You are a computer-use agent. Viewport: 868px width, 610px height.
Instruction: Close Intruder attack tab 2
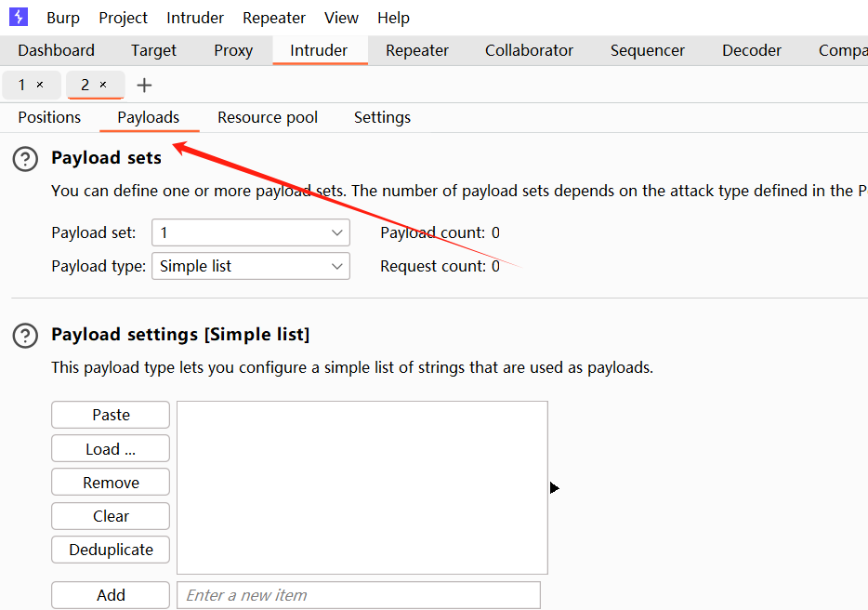[x=103, y=85]
